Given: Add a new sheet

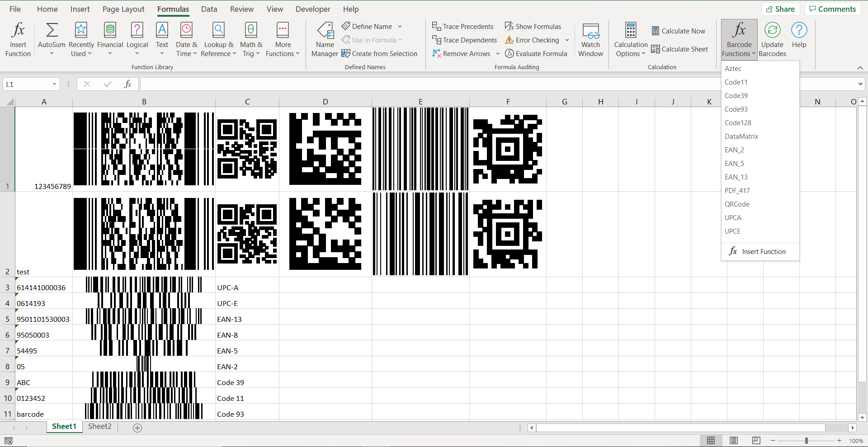Looking at the screenshot, I should (137, 428).
